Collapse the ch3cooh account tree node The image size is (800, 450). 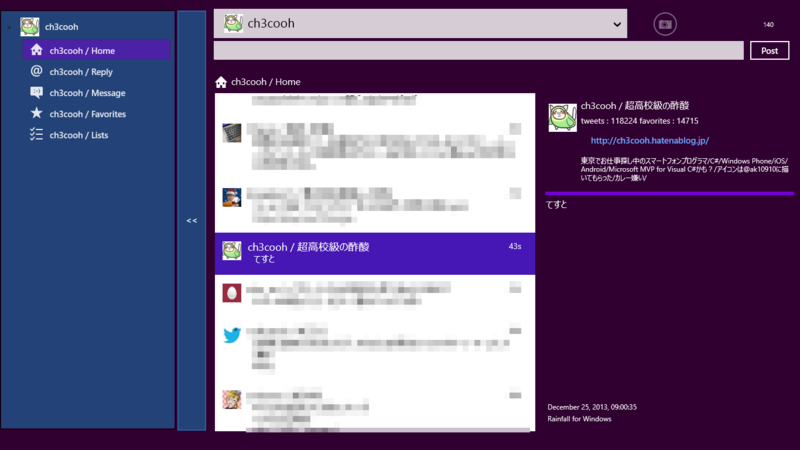[x=9, y=27]
